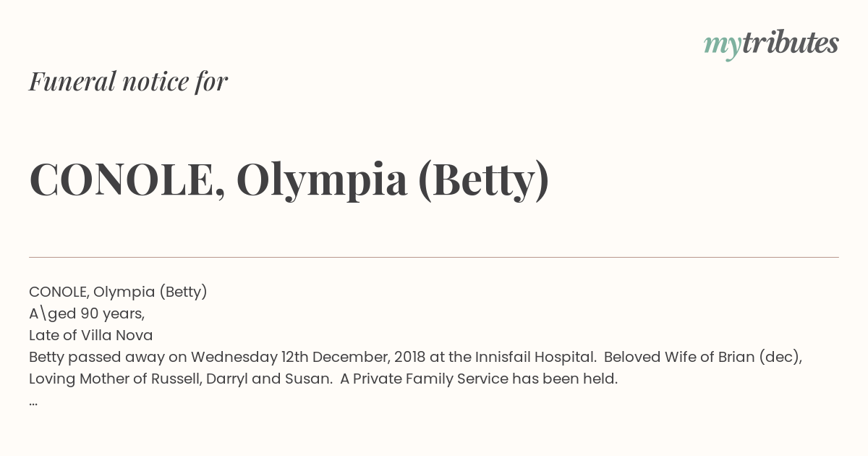Viewport: 868px width, 456px height.
Task: Click the horizontal divider line under the title
Action: click(434, 257)
